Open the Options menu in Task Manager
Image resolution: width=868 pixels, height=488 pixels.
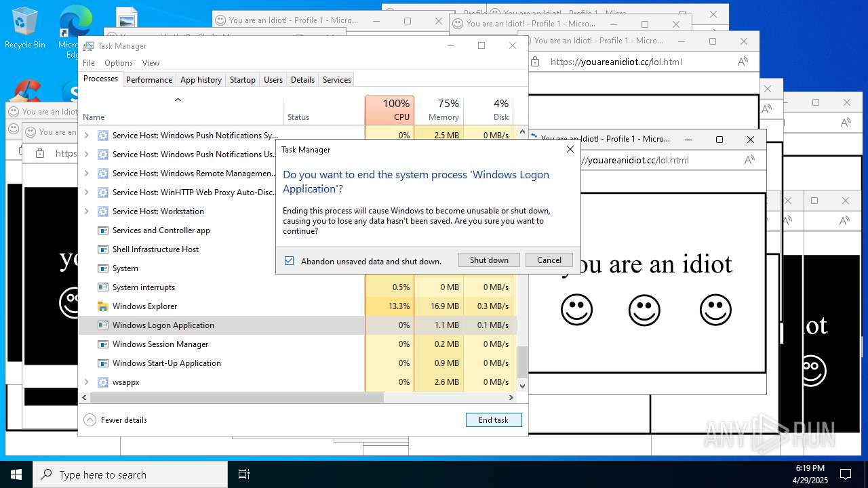119,63
